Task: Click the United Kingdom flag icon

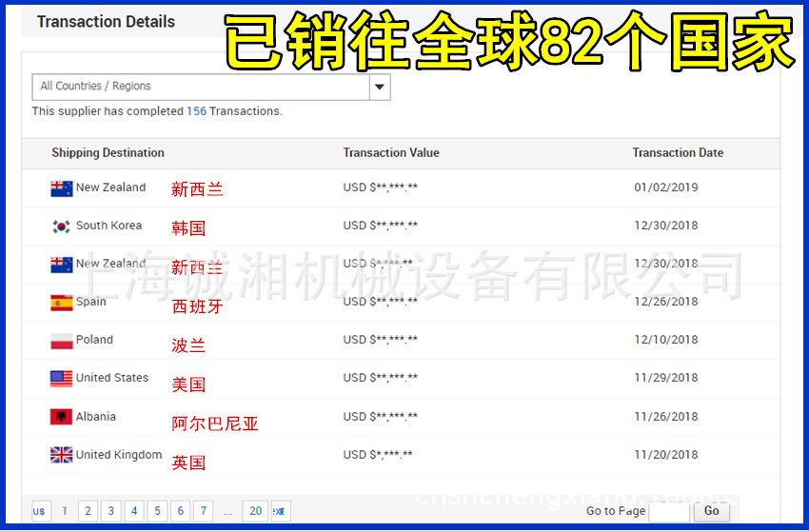Action: point(61,455)
